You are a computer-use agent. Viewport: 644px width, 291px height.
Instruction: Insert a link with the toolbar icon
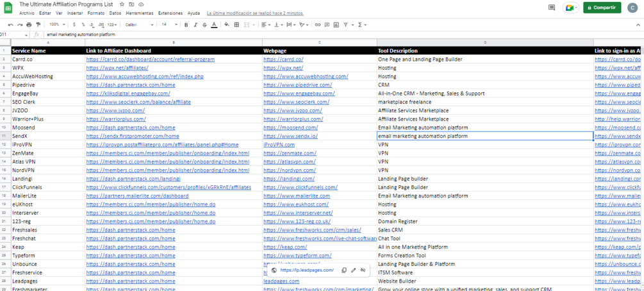[x=317, y=24]
